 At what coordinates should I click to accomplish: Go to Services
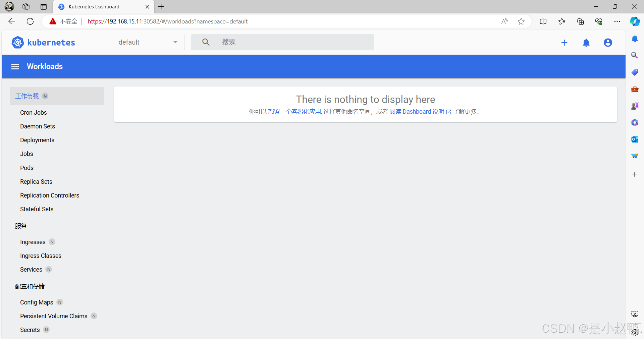[x=31, y=270]
